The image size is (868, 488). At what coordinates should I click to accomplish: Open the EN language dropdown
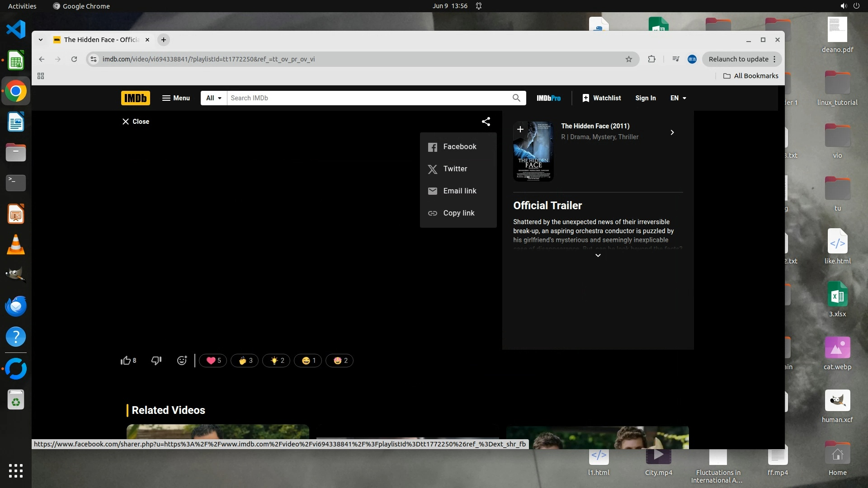coord(678,98)
